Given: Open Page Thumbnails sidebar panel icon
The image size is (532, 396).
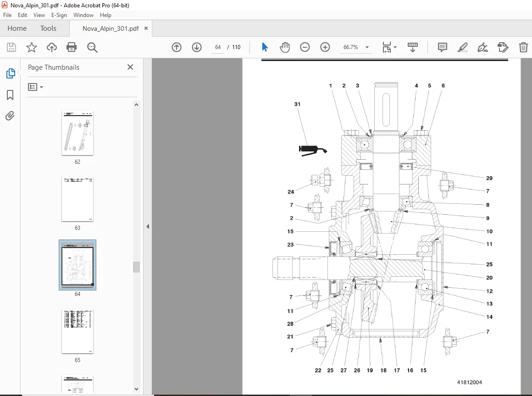Looking at the screenshot, I should pos(10,73).
